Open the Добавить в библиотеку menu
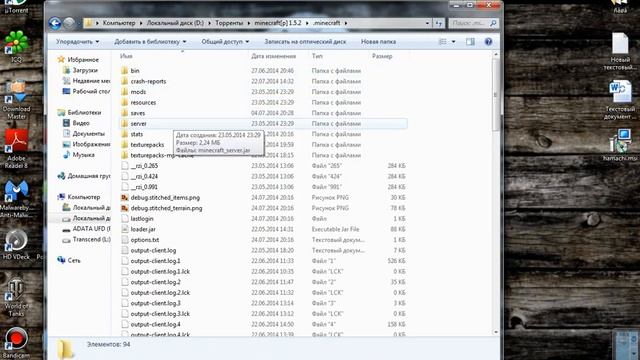The image size is (640, 360). coord(150,42)
